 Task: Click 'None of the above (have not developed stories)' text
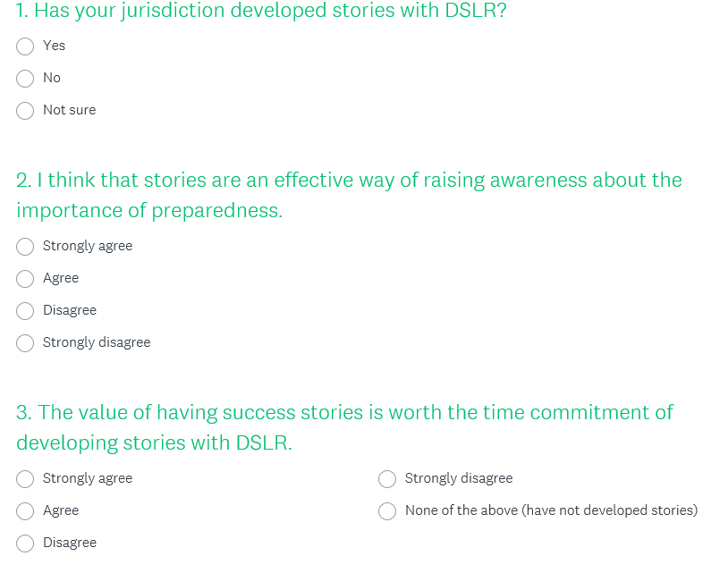coord(551,510)
